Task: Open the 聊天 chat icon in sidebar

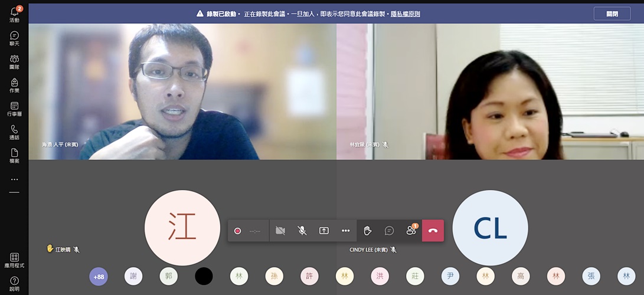Action: [14, 38]
